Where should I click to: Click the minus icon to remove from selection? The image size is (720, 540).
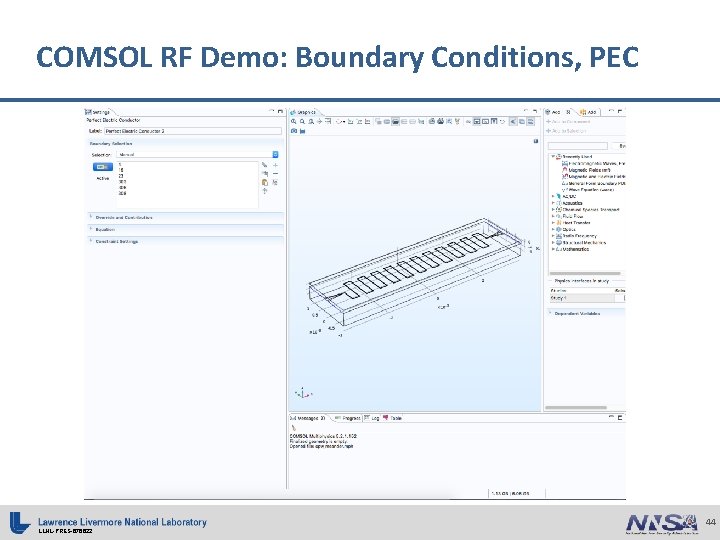click(x=276, y=174)
